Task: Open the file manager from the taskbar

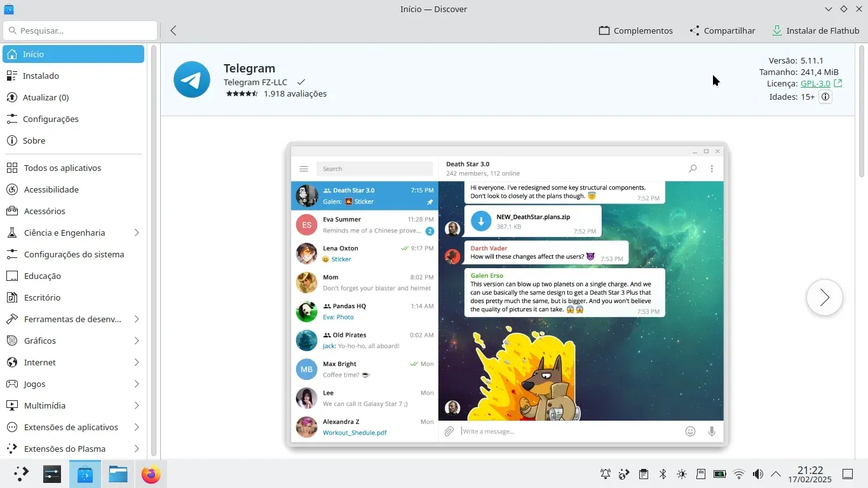Action: [118, 474]
